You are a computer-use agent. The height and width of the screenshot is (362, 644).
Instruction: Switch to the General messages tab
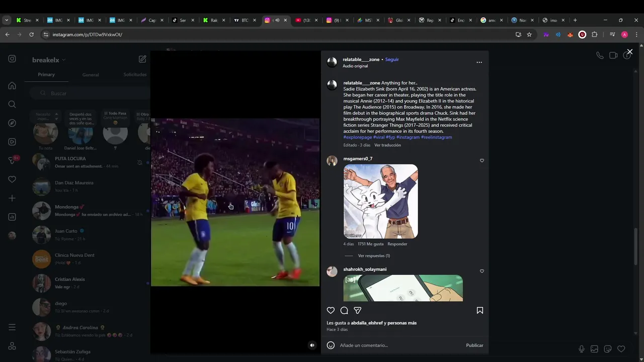click(91, 74)
